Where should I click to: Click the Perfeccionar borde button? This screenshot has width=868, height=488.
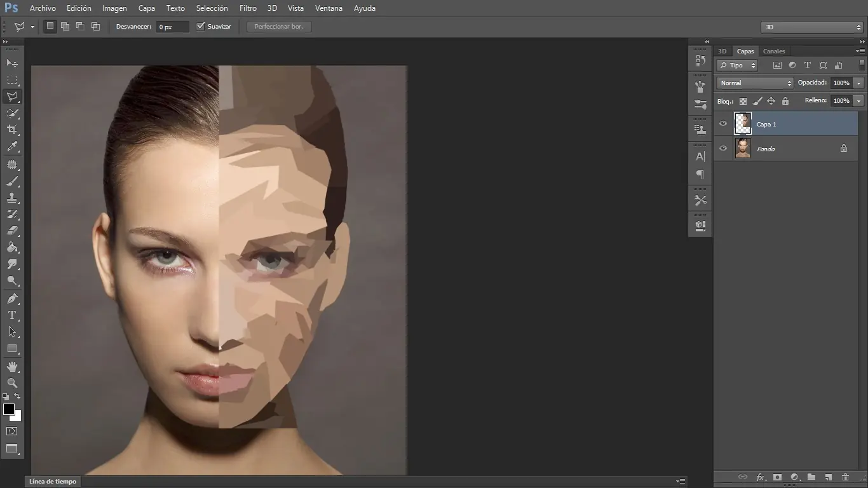(x=279, y=27)
